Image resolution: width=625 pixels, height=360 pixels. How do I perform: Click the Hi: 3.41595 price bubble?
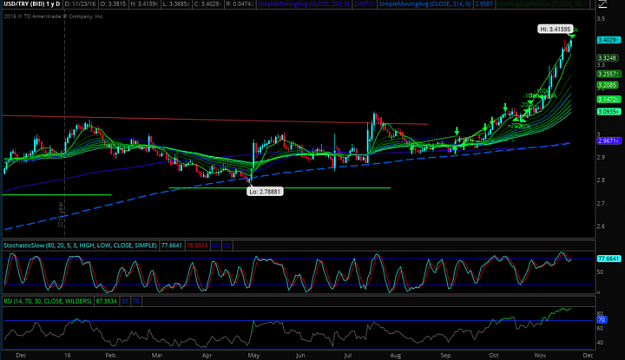point(555,29)
